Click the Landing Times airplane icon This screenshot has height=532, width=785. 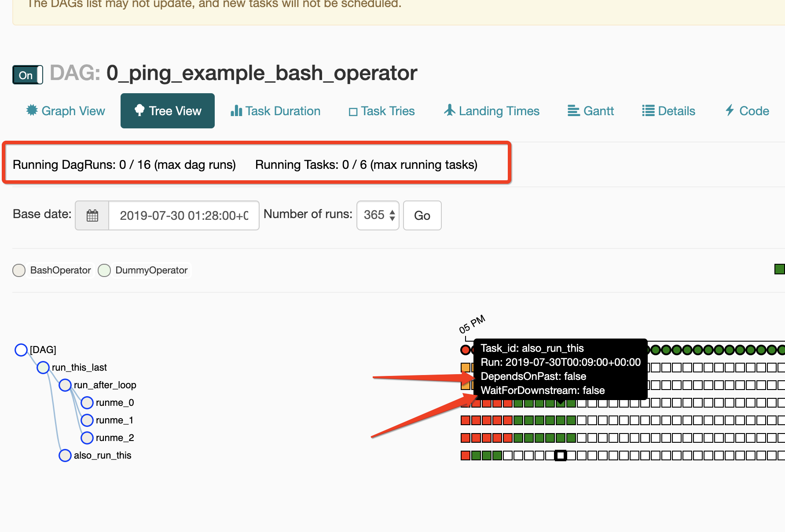[449, 110]
